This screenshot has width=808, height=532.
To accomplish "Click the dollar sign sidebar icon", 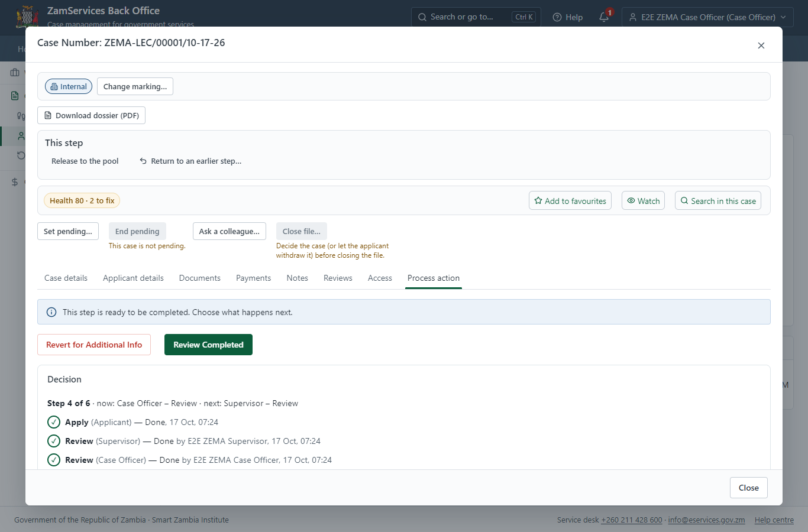I will tap(15, 182).
